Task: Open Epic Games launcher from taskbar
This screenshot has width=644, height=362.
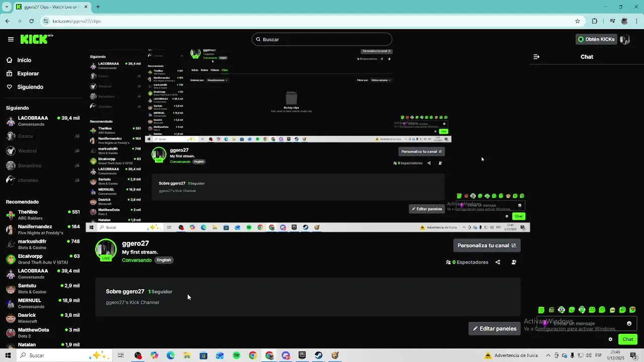Action: click(302, 355)
